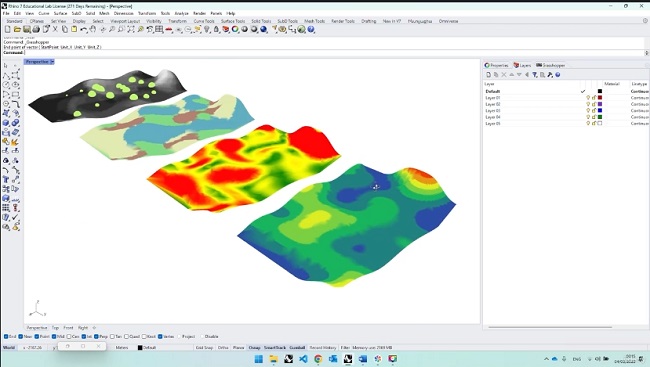
Task: Enable the Cen osnap checkbox
Action: 69,337
